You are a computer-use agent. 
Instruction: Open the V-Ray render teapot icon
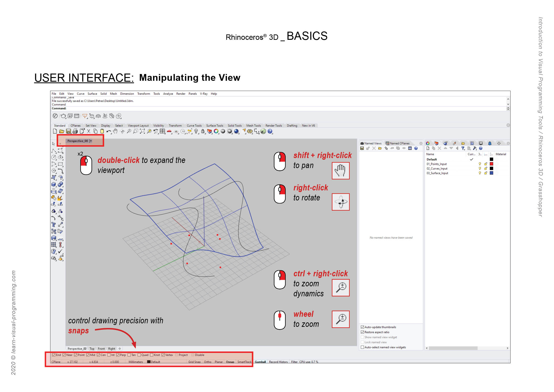coord(64,116)
